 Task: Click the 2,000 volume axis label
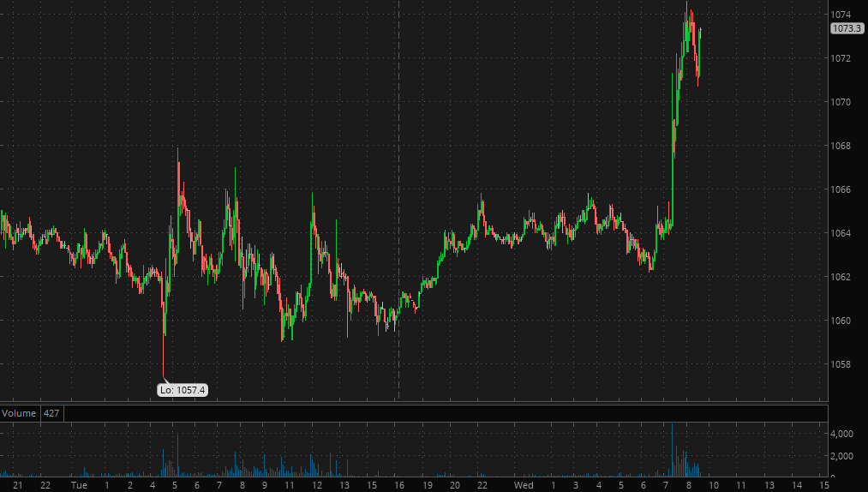(841, 456)
